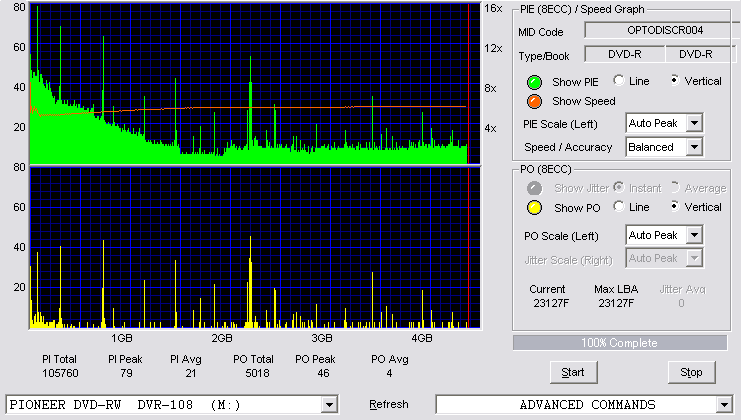Click the Jitter Avg value 0

coord(681,303)
